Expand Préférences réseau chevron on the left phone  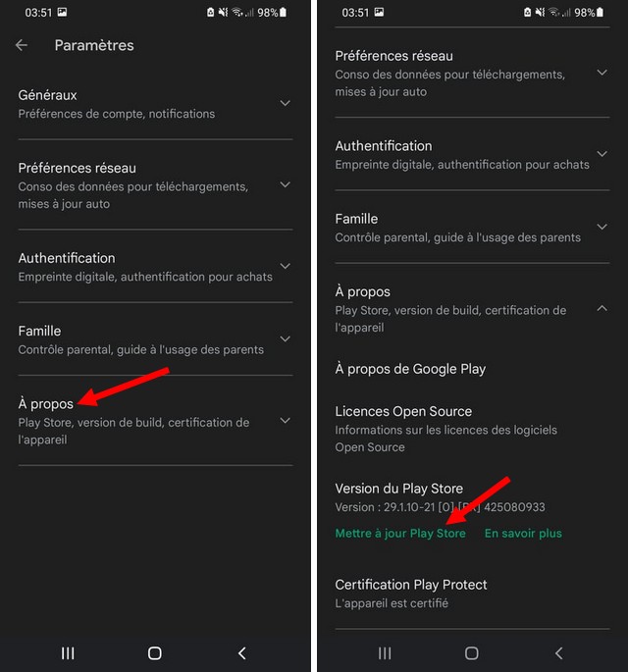[285, 184]
